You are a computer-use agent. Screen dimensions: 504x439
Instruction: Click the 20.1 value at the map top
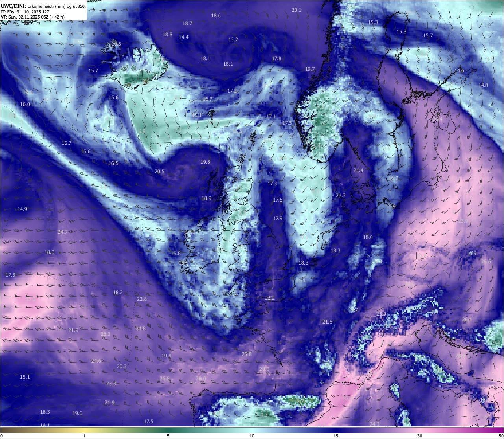[x=296, y=10]
